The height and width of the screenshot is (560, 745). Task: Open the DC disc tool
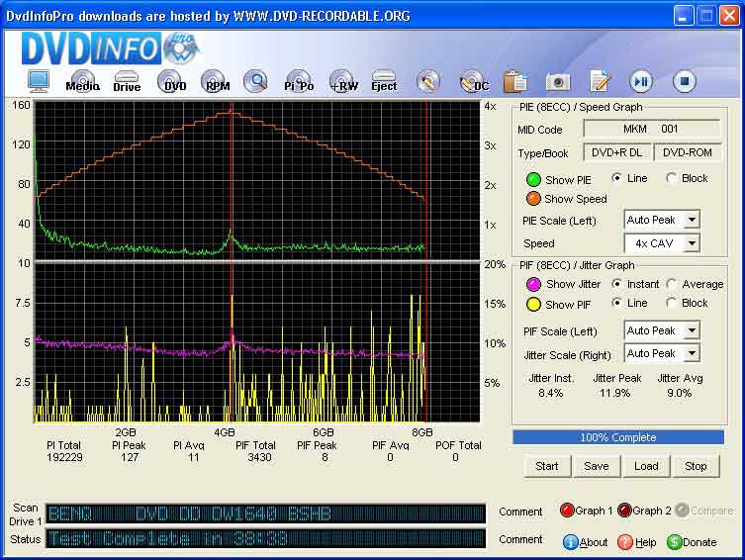coord(474,81)
